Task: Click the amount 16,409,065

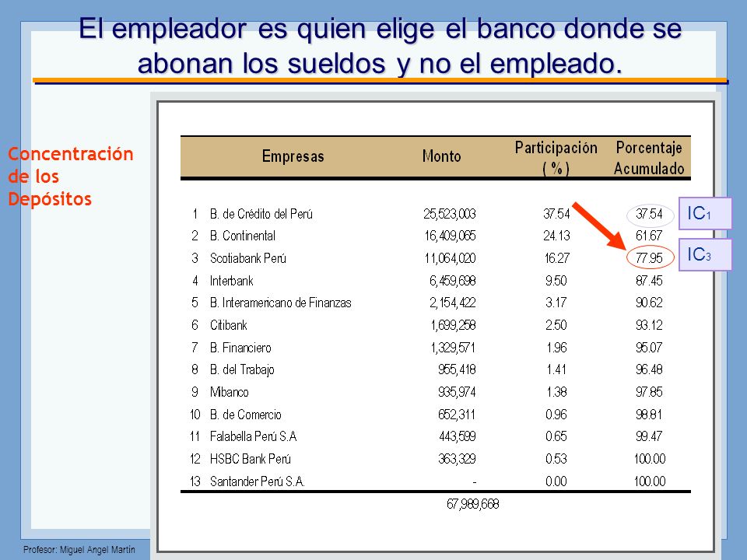Action: [450, 236]
